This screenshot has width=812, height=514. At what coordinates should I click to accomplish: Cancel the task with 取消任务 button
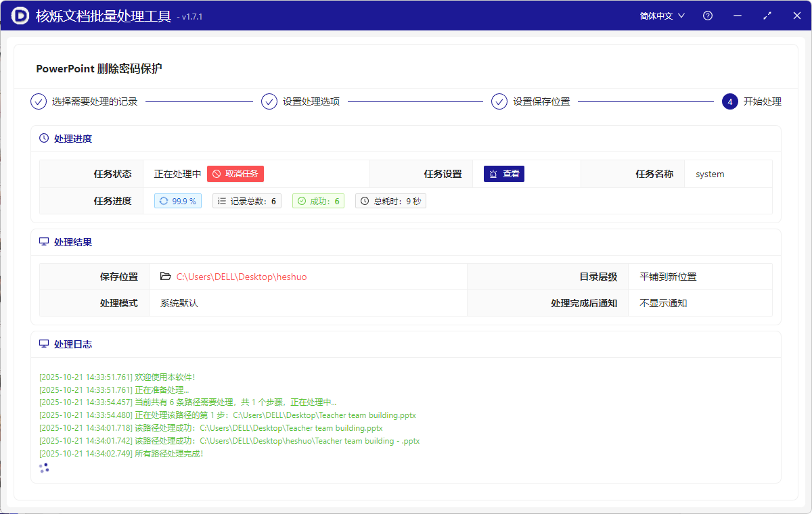235,174
